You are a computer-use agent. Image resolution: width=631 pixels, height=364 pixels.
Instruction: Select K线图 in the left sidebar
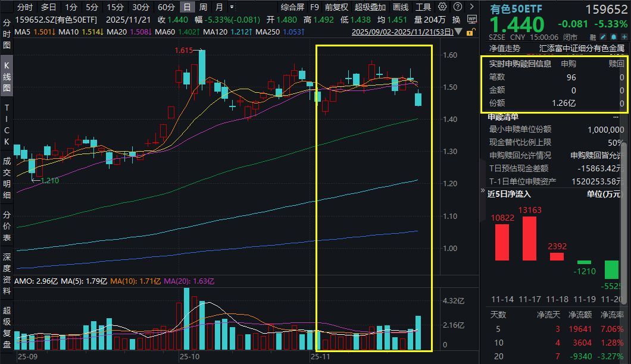coord(6,74)
